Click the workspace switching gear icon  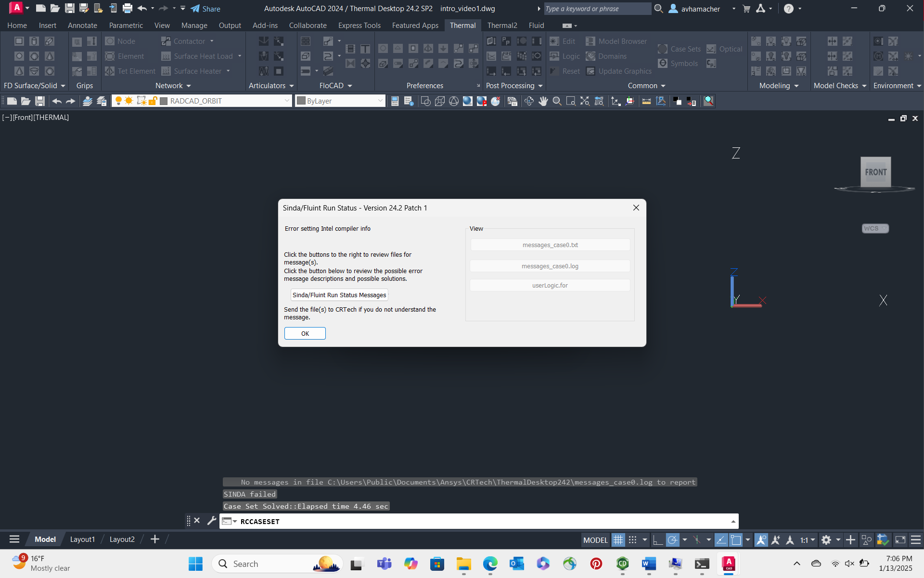826,540
